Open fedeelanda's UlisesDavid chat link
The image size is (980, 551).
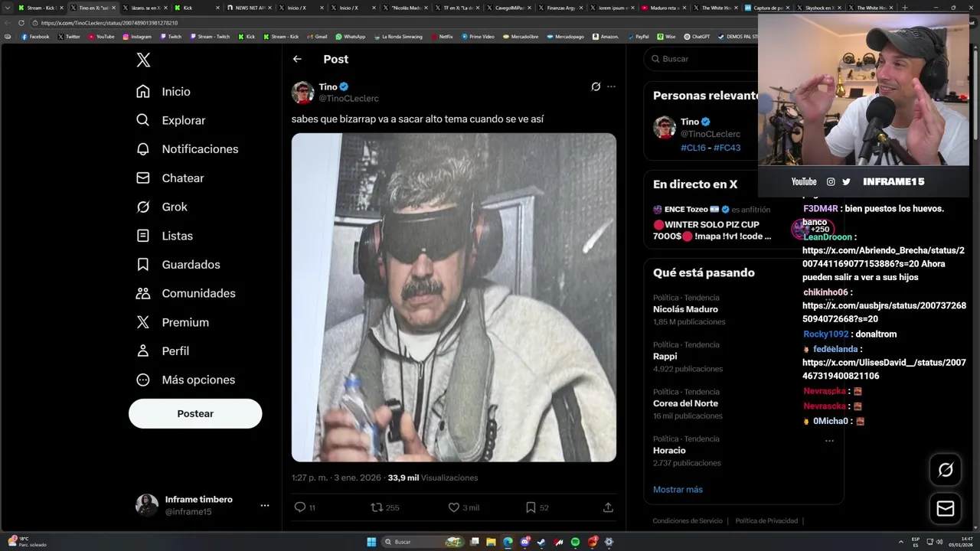pos(884,369)
